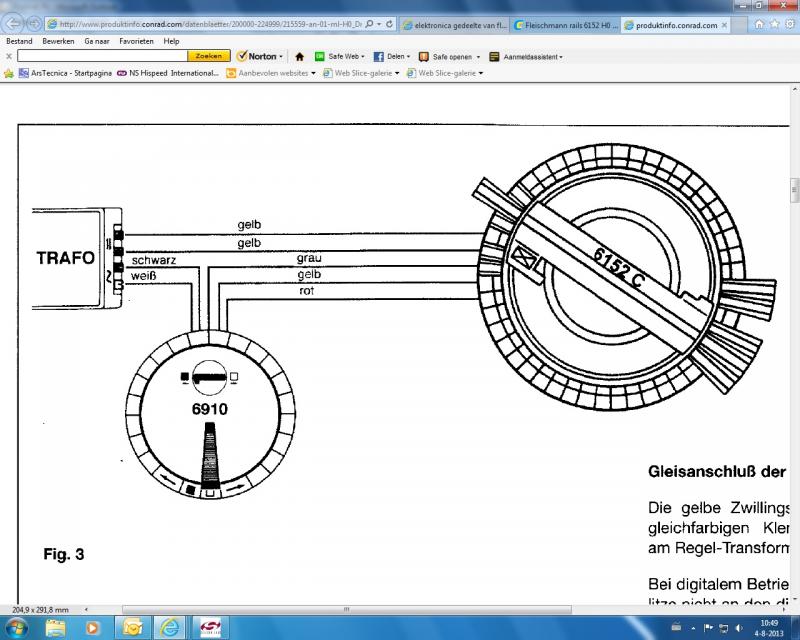The height and width of the screenshot is (640, 800).
Task: Click the Facebook Delen icon
Action: (x=378, y=57)
